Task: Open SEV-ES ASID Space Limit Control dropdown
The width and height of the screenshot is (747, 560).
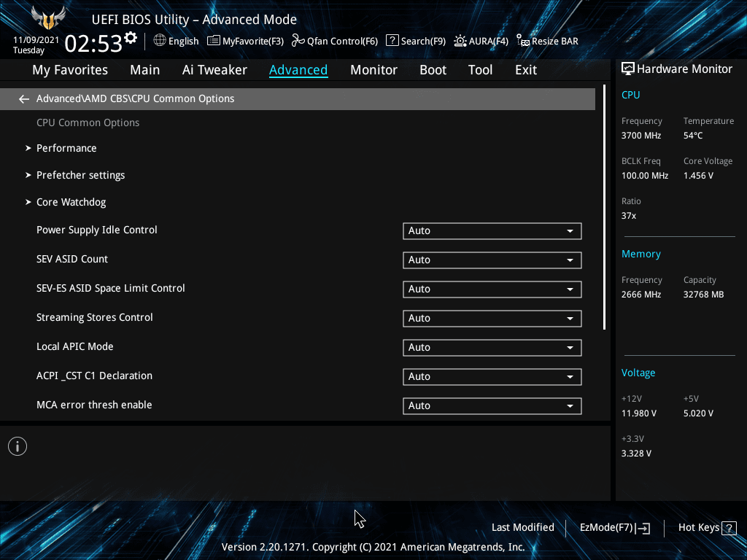Action: [492, 289]
